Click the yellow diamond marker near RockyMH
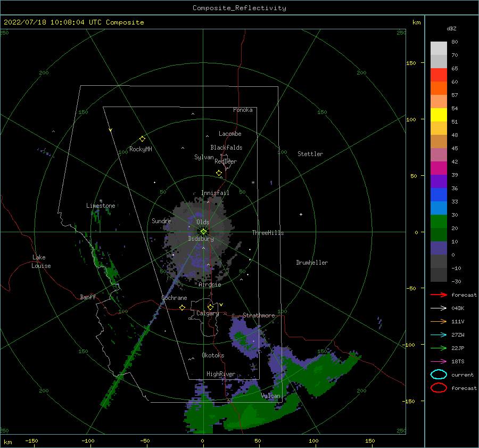The height and width of the screenshot is (448, 479). coord(142,139)
